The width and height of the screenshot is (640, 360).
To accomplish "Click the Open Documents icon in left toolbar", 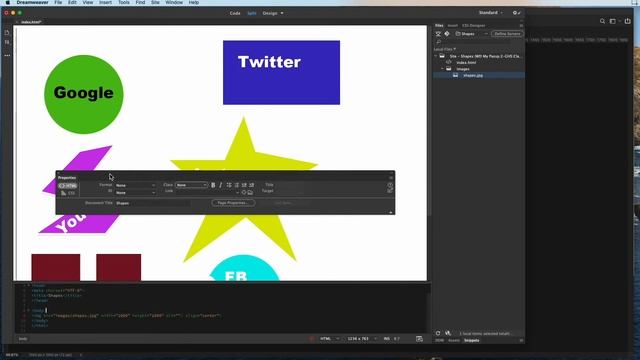I will (7, 33).
